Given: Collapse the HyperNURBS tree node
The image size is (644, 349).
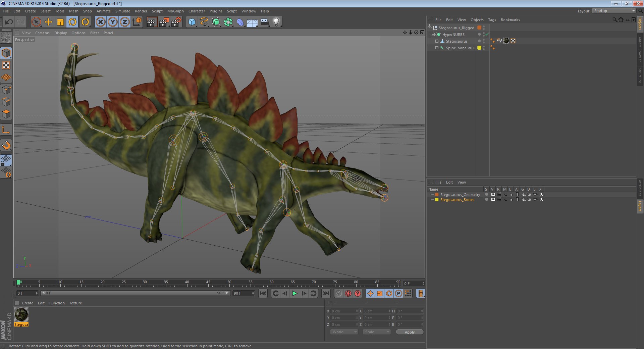Looking at the screenshot, I should [433, 34].
